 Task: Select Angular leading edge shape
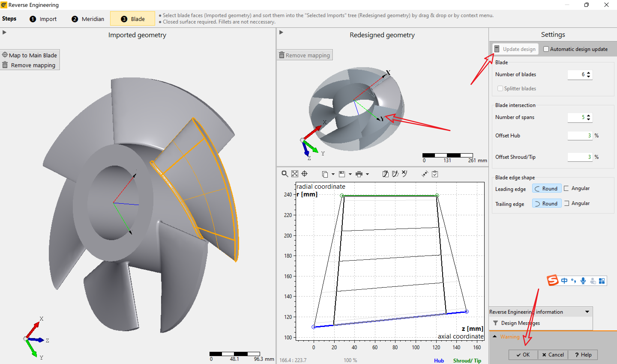pos(577,188)
